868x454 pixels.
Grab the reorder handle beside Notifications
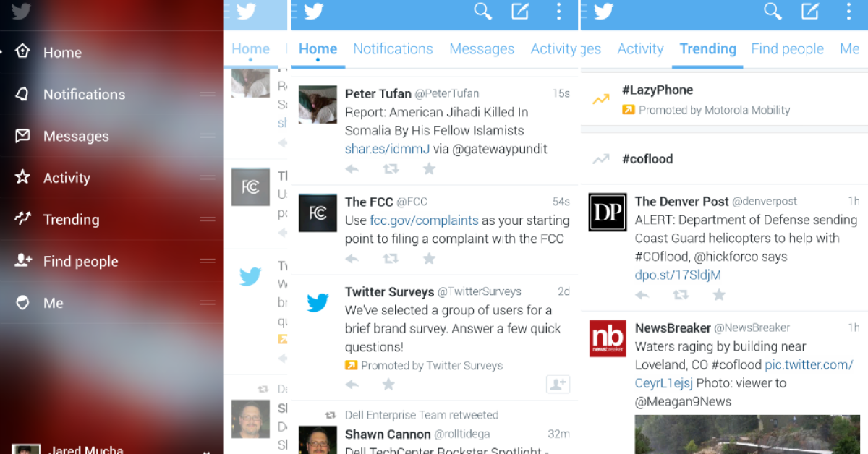(208, 94)
